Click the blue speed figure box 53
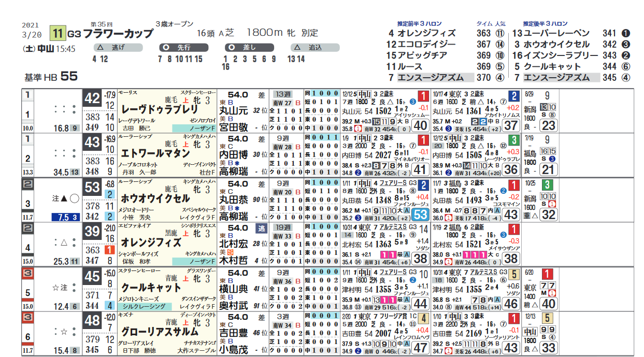This screenshot has width=644, height=357. click(x=420, y=214)
